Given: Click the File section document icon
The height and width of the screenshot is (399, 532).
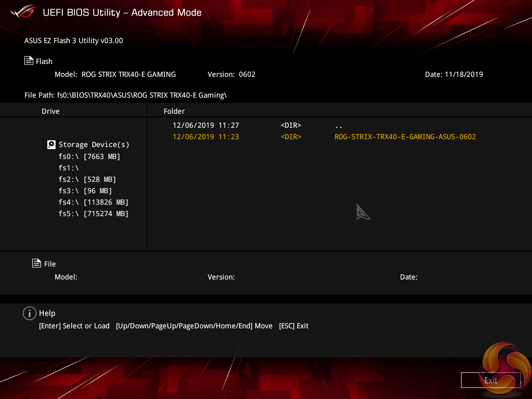Looking at the screenshot, I should (x=37, y=263).
